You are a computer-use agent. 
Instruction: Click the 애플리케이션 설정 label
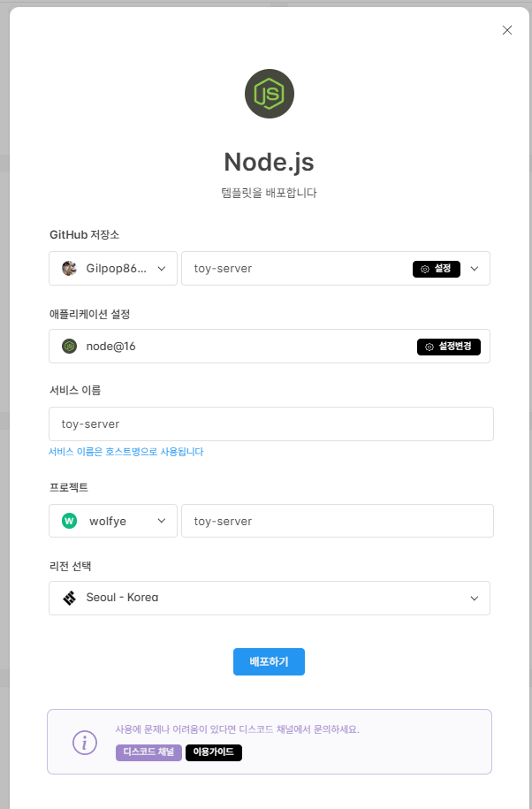(90, 314)
